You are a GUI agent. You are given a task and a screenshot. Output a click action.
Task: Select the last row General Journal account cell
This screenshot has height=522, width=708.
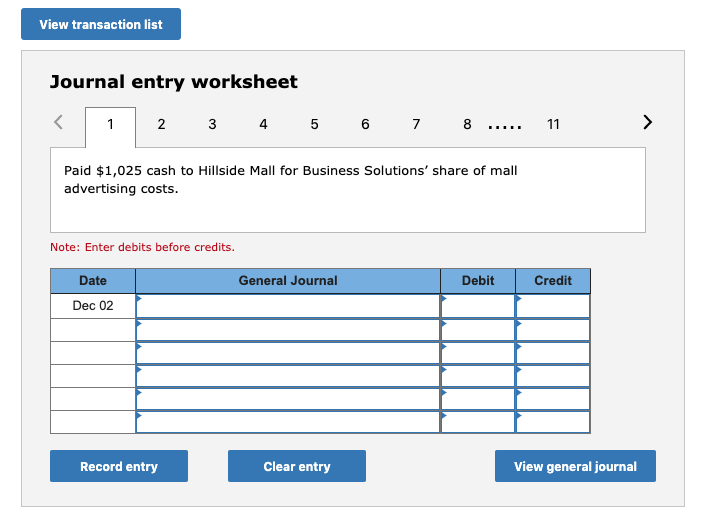(288, 422)
